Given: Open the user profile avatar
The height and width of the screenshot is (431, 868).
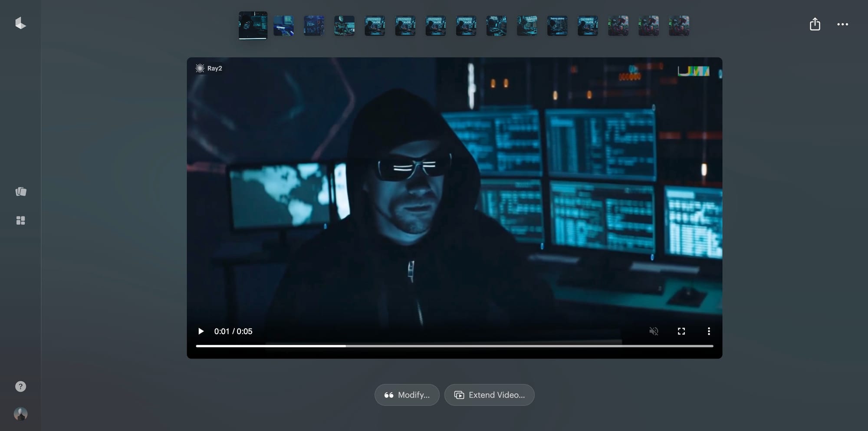Looking at the screenshot, I should point(20,414).
